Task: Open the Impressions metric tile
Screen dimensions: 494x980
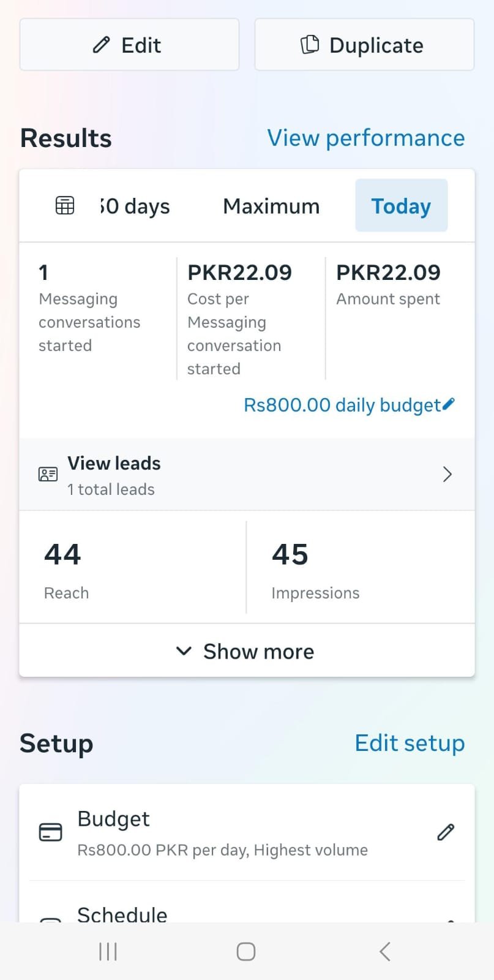Action: coord(360,568)
